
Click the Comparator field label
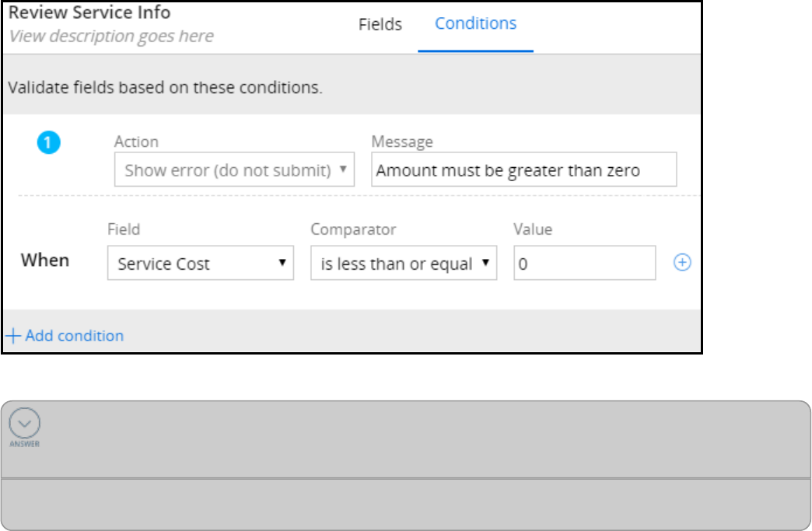353,229
